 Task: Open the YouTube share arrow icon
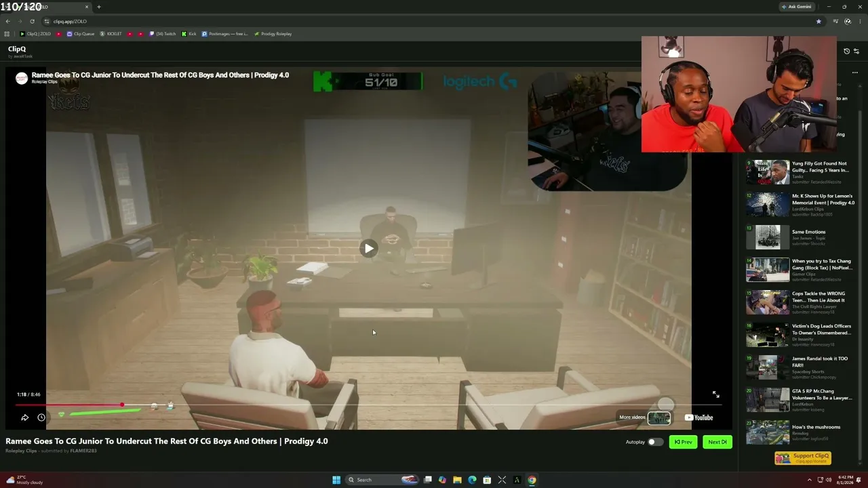click(x=24, y=418)
